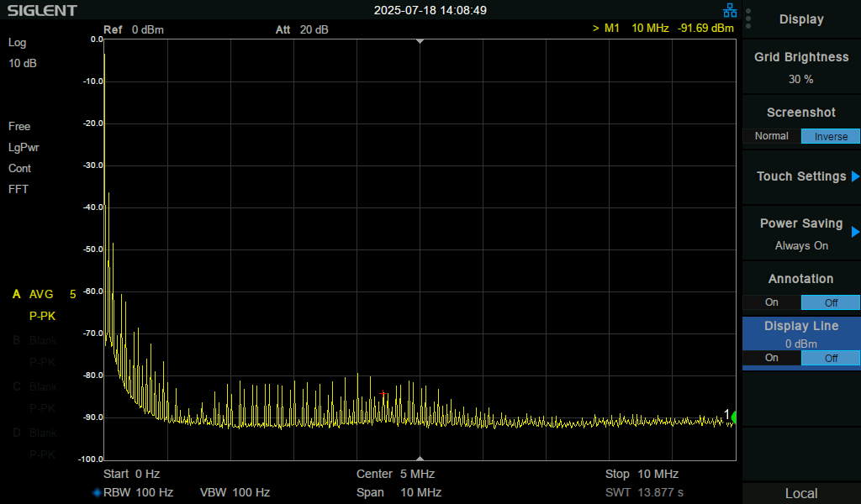Screen dimensions: 861x504
Task: Select trace B Blank
Action: click(34, 340)
